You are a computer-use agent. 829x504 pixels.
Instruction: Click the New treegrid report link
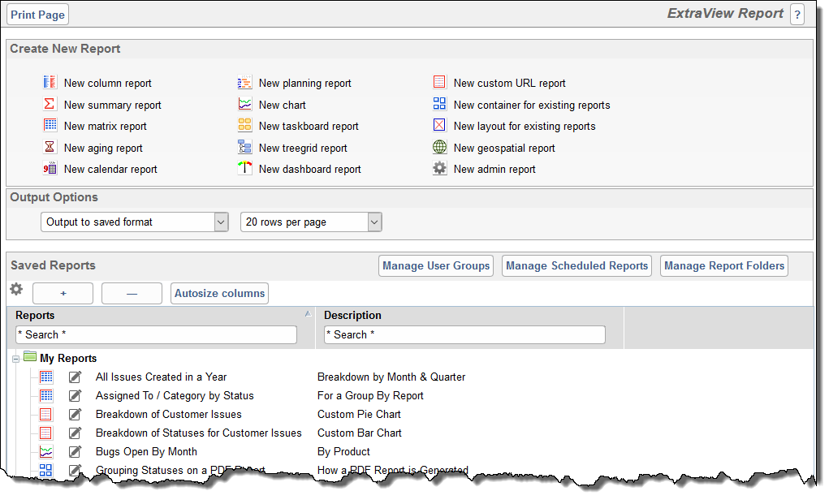(303, 148)
